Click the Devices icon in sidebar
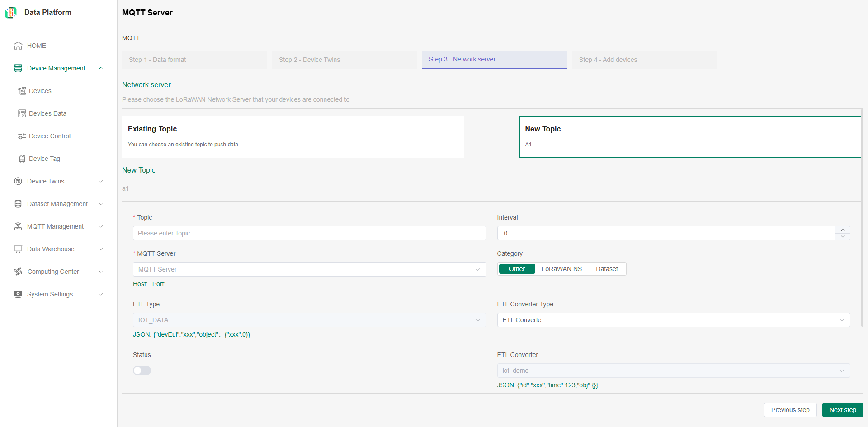The height and width of the screenshot is (427, 868). pyautogui.click(x=22, y=91)
